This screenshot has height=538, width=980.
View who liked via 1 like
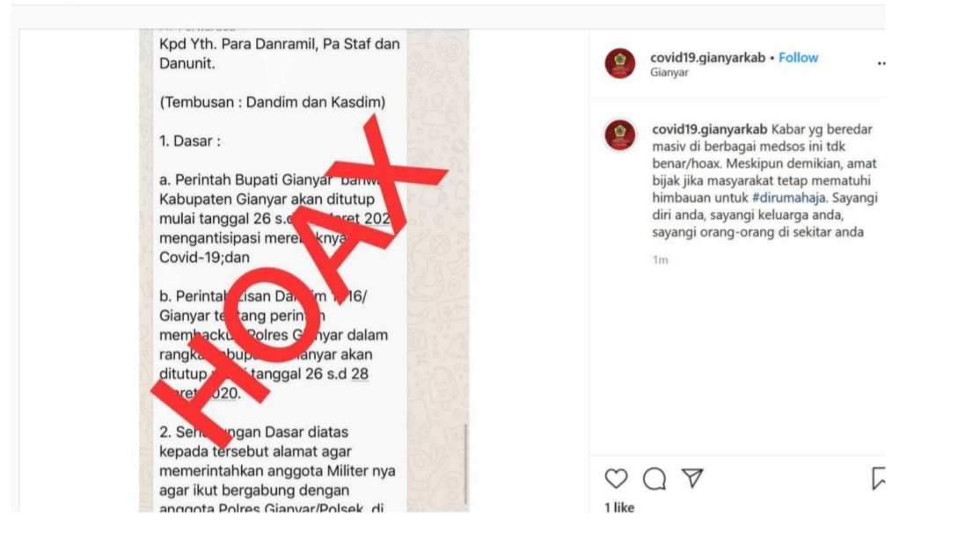click(618, 506)
